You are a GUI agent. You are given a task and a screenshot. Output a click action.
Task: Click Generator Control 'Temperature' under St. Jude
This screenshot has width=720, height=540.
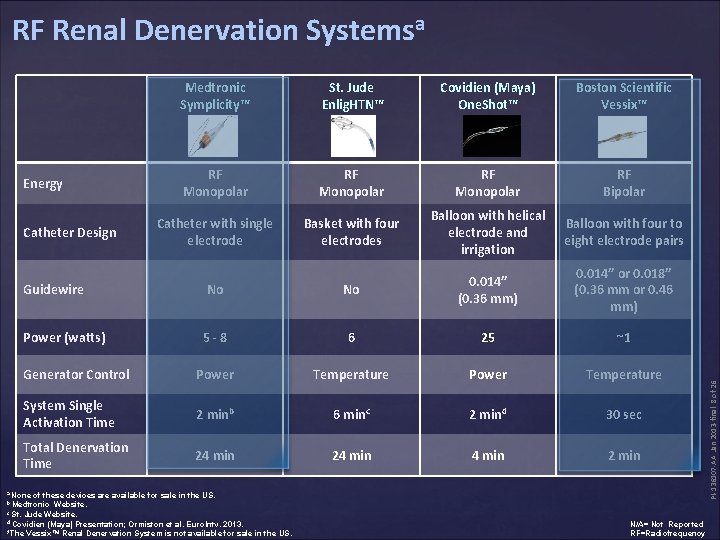(x=351, y=374)
